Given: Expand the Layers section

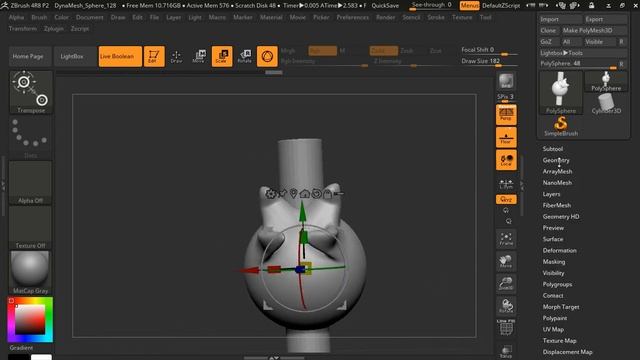Looking at the screenshot, I should (551, 194).
